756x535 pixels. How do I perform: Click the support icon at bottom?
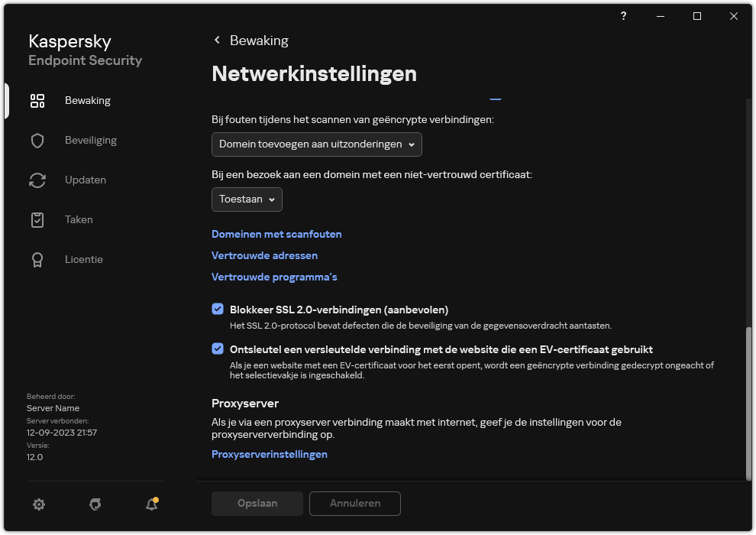click(x=95, y=504)
